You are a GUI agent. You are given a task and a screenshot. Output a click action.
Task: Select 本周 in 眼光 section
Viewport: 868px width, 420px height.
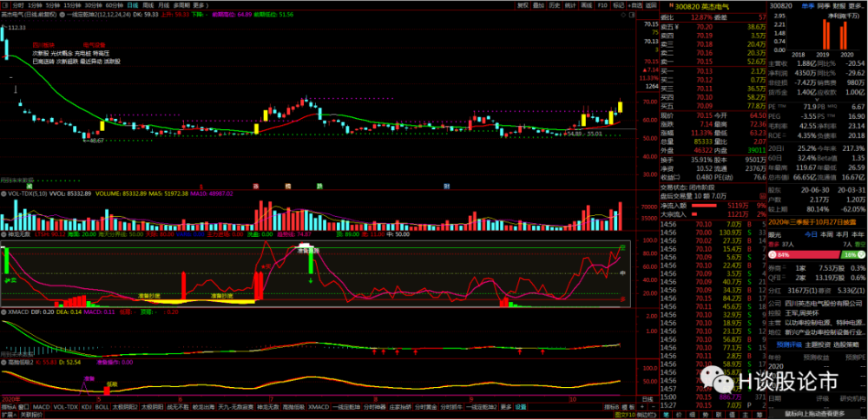(x=826, y=234)
